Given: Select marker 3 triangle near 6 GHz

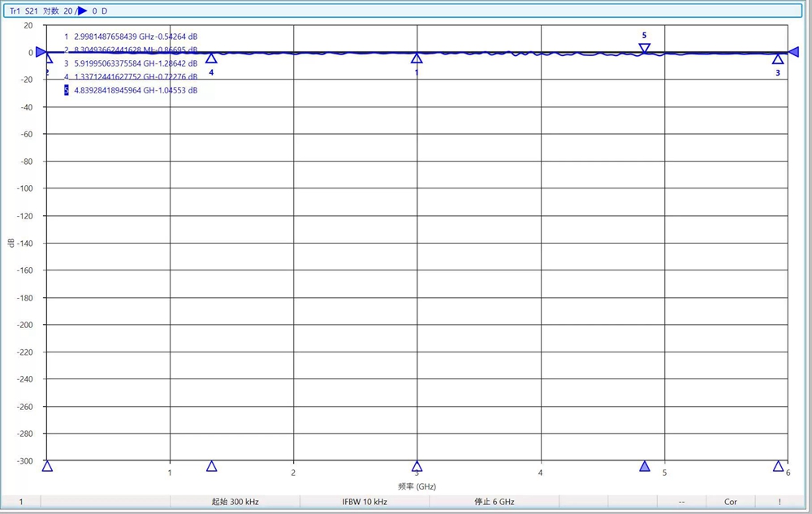Looking at the screenshot, I should (778, 59).
